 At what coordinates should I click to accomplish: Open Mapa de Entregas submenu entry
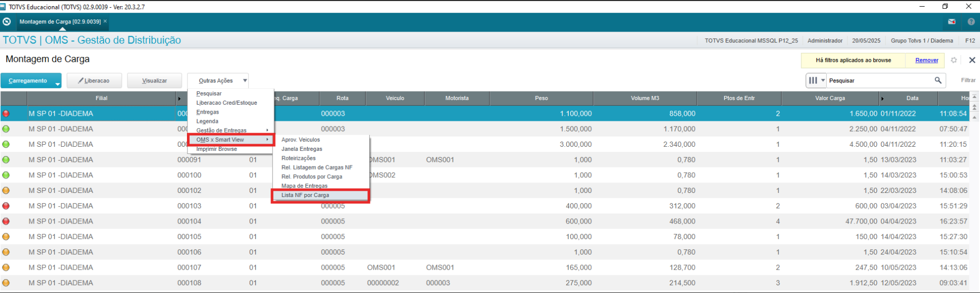click(304, 186)
